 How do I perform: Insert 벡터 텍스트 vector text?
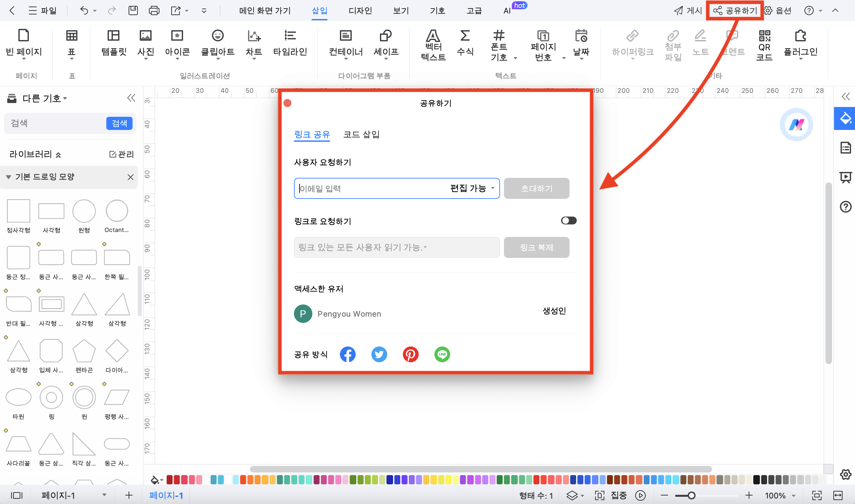pyautogui.click(x=433, y=45)
